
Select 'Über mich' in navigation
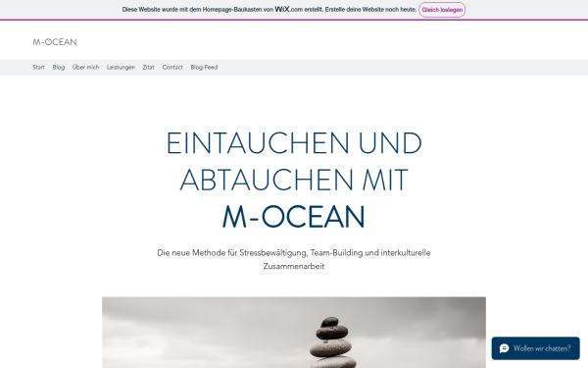(x=85, y=67)
